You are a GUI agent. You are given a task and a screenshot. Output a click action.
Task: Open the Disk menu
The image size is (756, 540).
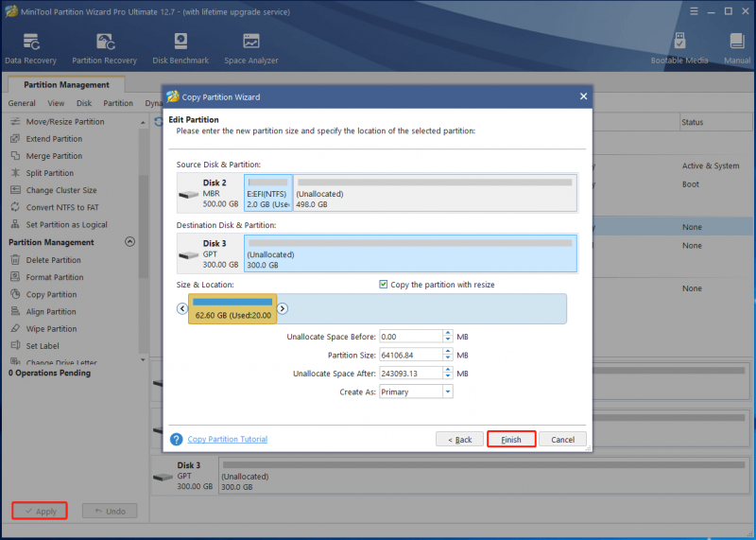pyautogui.click(x=84, y=103)
